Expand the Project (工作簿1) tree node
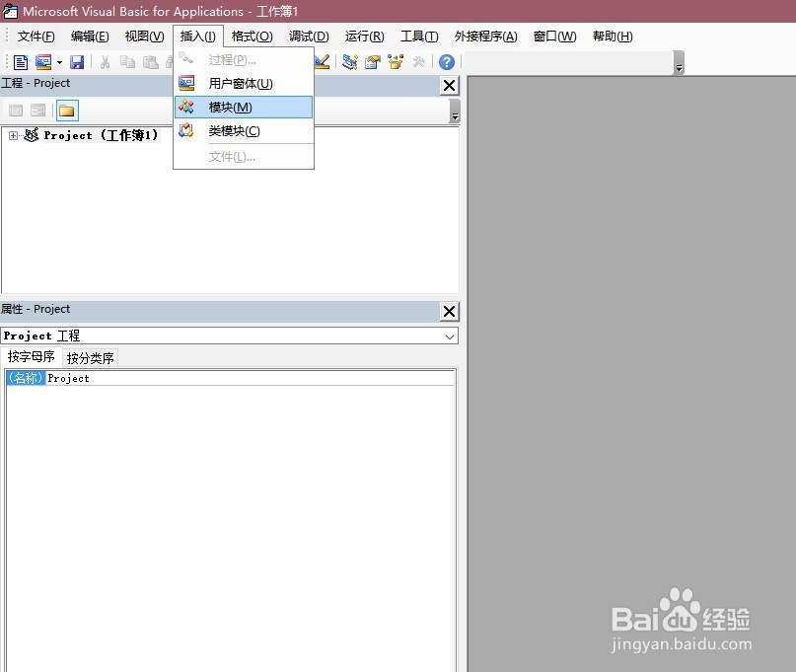The height and width of the screenshot is (672, 796). pos(13,135)
